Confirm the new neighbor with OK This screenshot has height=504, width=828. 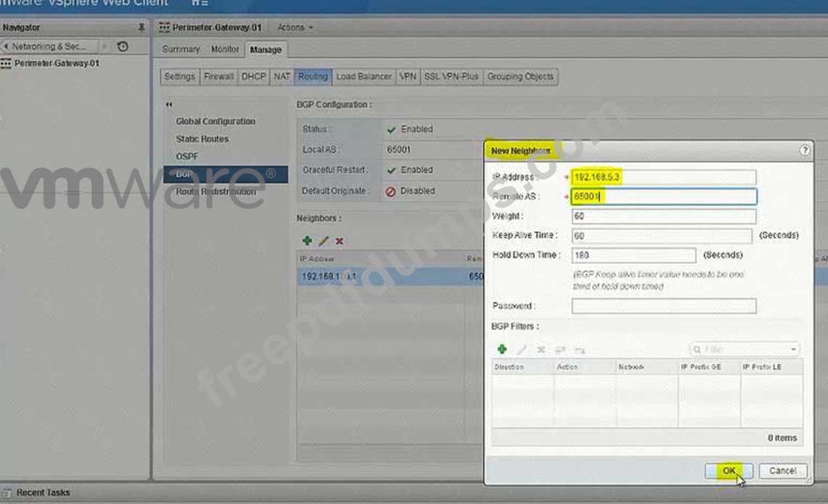pyautogui.click(x=729, y=471)
